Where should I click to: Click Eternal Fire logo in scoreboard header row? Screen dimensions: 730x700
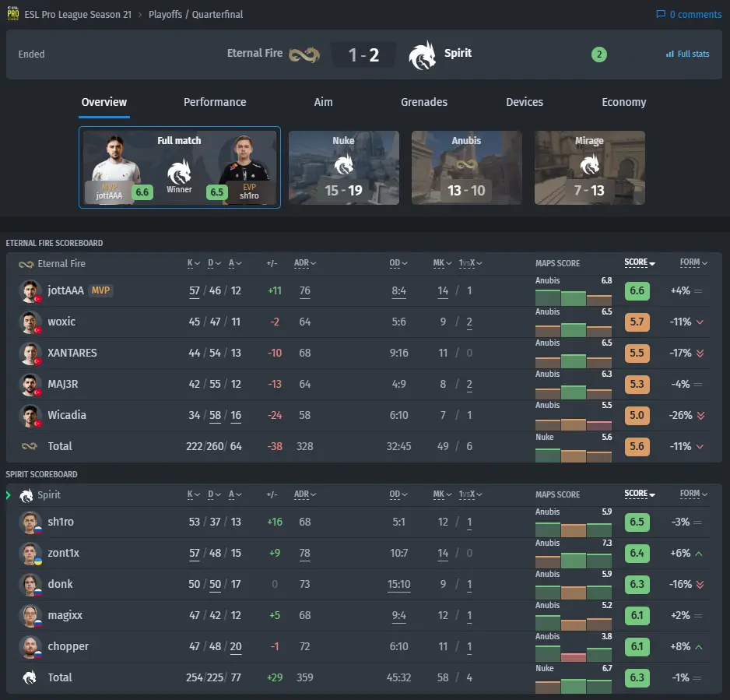pyautogui.click(x=26, y=264)
